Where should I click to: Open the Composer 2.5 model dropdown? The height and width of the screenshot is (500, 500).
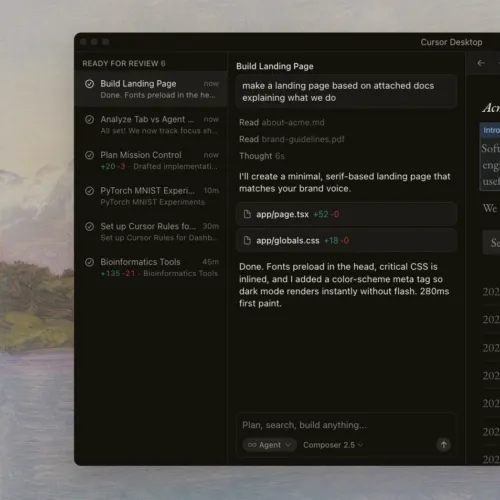pos(333,445)
